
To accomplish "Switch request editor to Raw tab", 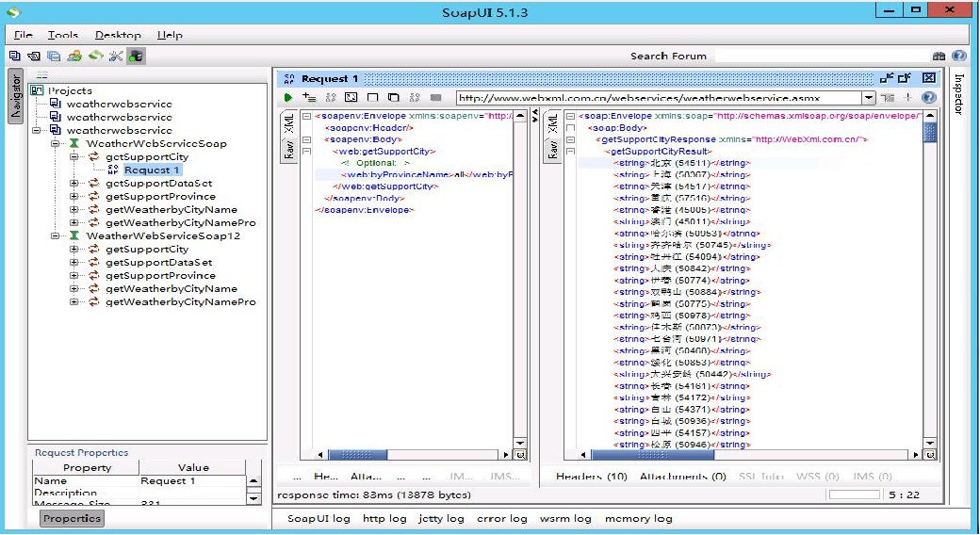I will (288, 150).
